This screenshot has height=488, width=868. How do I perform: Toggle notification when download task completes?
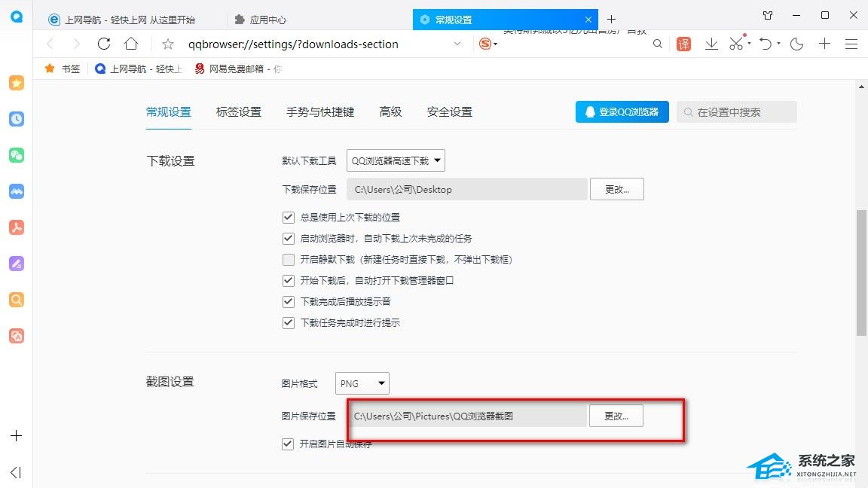[x=288, y=322]
